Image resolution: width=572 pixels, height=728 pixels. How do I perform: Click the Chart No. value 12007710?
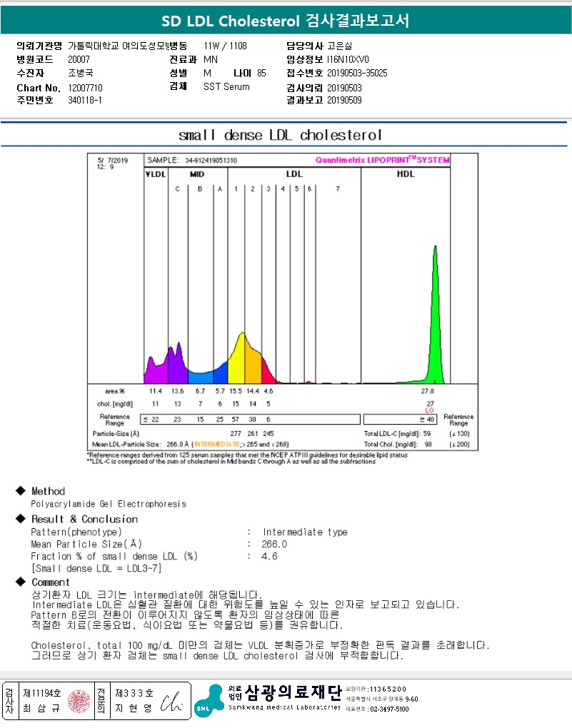point(86,87)
